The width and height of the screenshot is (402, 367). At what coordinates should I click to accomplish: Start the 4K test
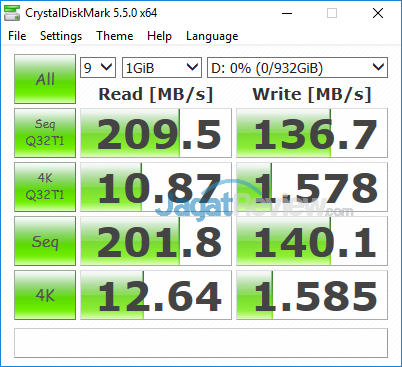pyautogui.click(x=45, y=295)
